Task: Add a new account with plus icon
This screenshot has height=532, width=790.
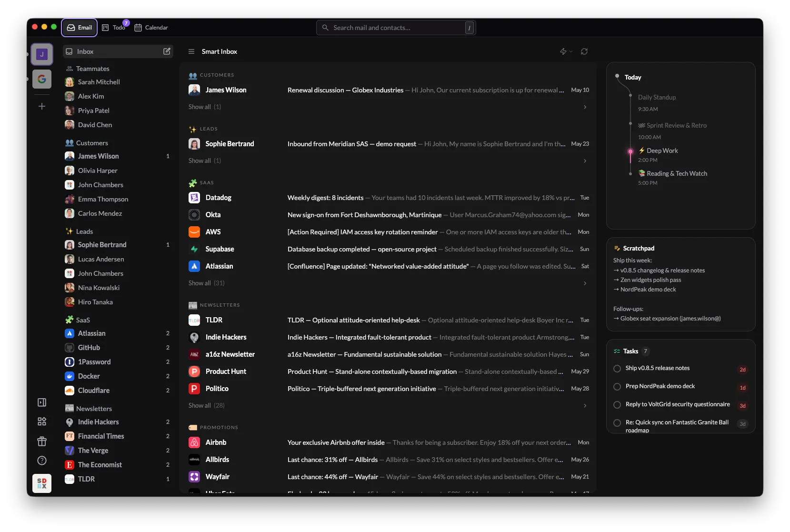Action: (42, 106)
